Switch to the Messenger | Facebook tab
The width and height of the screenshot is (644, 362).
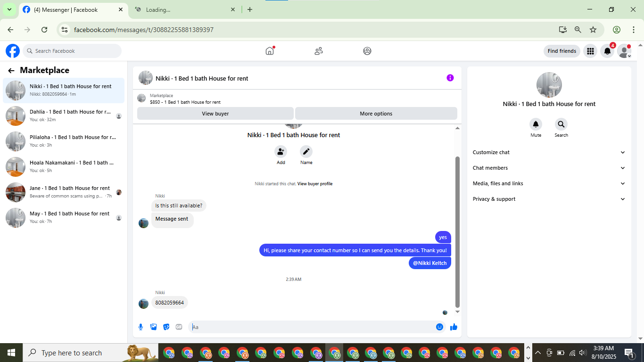(73, 9)
